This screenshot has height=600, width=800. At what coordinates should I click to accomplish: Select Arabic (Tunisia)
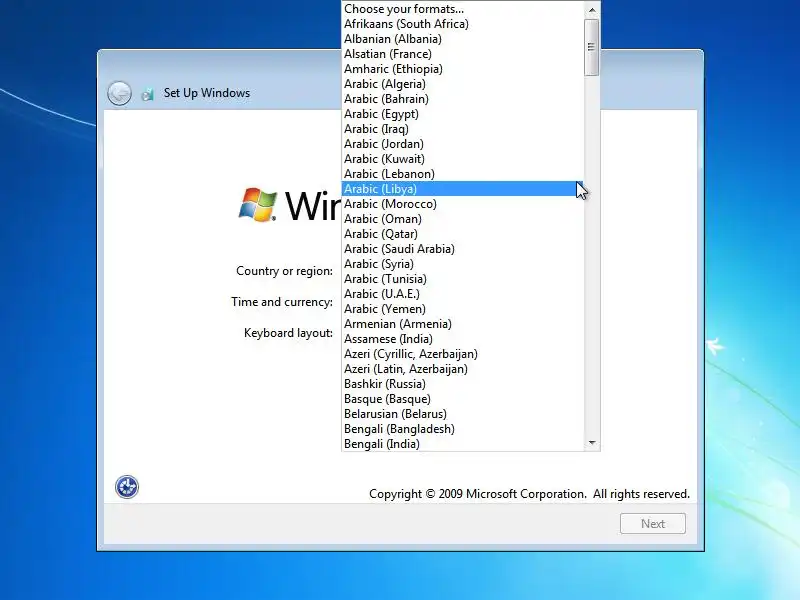462,279
